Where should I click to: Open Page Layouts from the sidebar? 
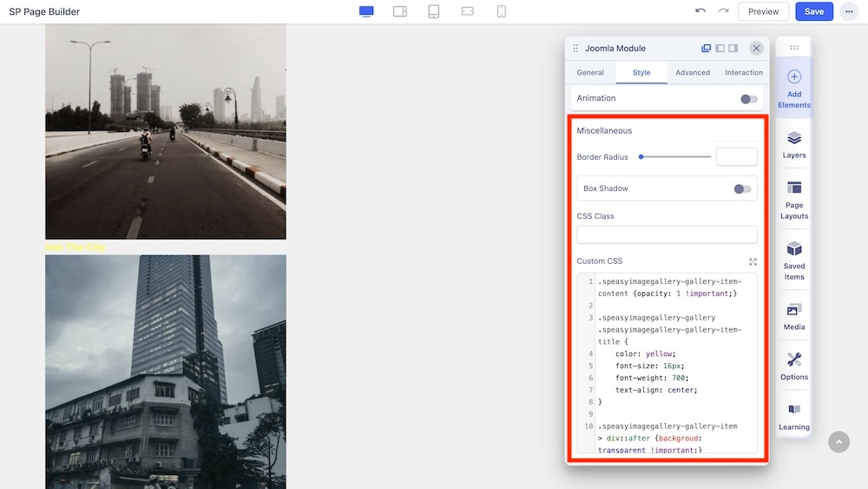coord(793,199)
